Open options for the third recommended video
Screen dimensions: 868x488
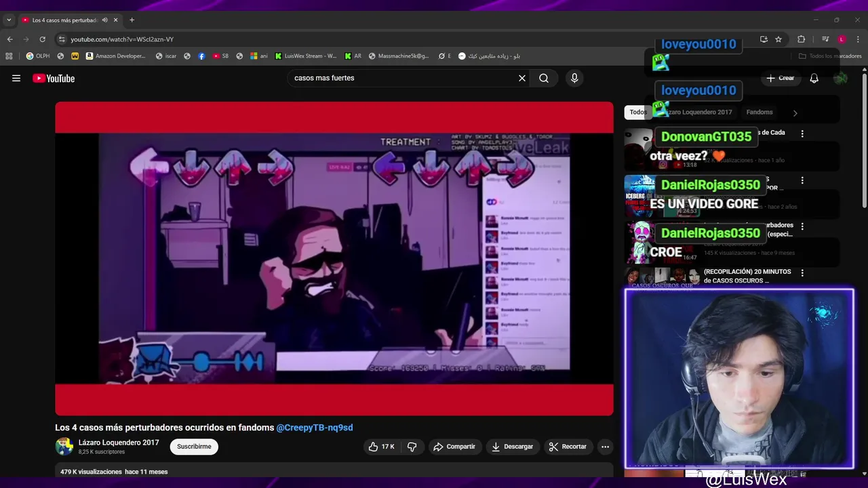click(802, 226)
